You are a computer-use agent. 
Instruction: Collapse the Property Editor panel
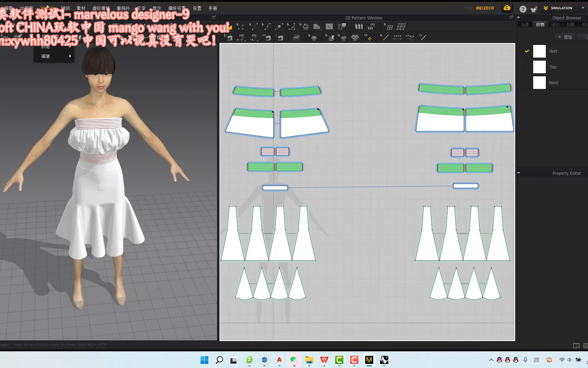tap(519, 173)
